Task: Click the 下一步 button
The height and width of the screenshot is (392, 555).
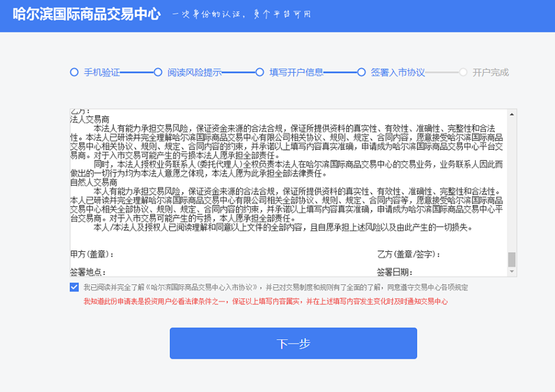Action: [x=293, y=343]
